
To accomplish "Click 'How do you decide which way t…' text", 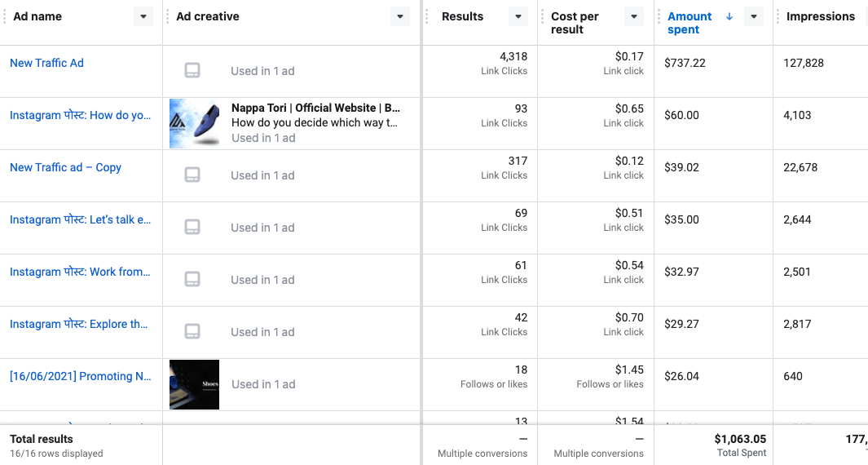I will click(x=315, y=122).
